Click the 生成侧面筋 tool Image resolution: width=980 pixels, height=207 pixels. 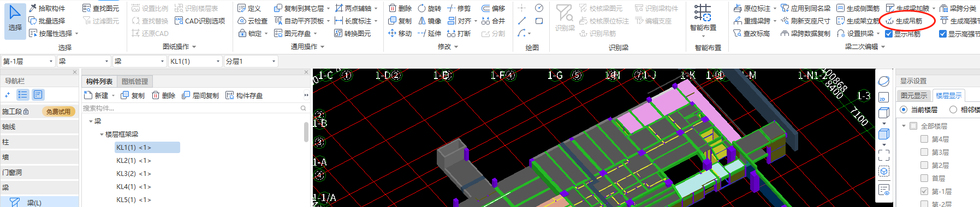(x=858, y=8)
